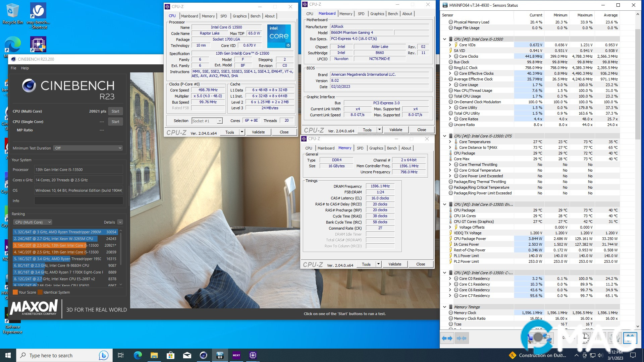Switch to the SPD tab in CPU-Z
The image size is (644, 362).
pyautogui.click(x=223, y=16)
